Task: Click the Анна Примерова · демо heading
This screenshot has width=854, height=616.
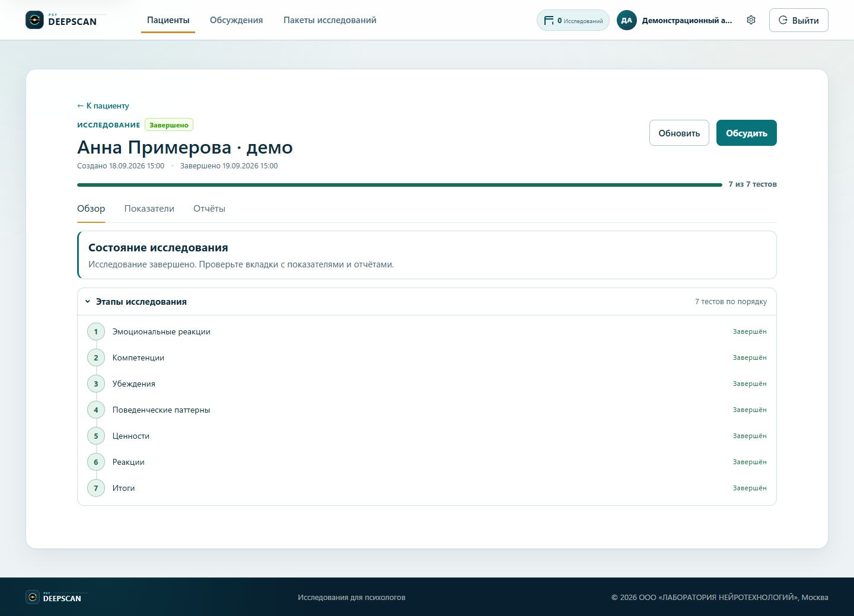Action: 185,147
